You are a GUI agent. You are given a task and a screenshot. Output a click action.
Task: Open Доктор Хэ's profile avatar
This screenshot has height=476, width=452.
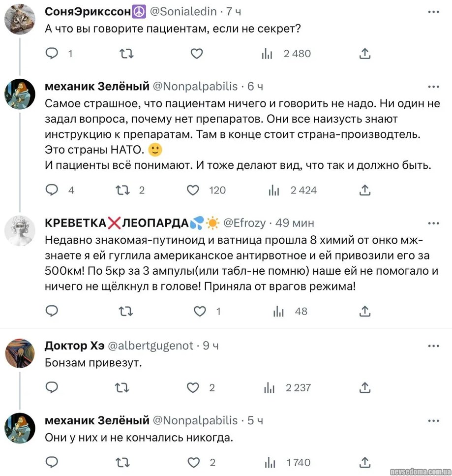tap(20, 353)
